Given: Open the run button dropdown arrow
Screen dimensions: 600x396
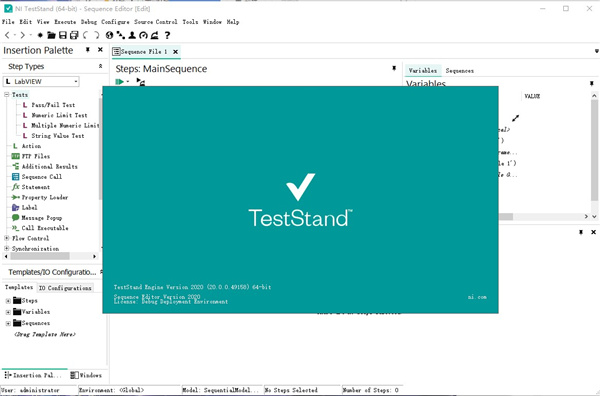Looking at the screenshot, I should click(128, 81).
